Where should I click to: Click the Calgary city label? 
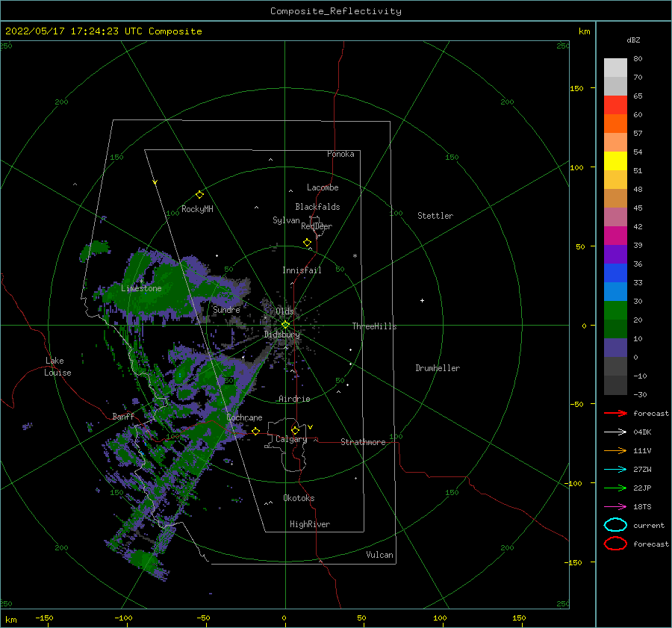click(291, 439)
